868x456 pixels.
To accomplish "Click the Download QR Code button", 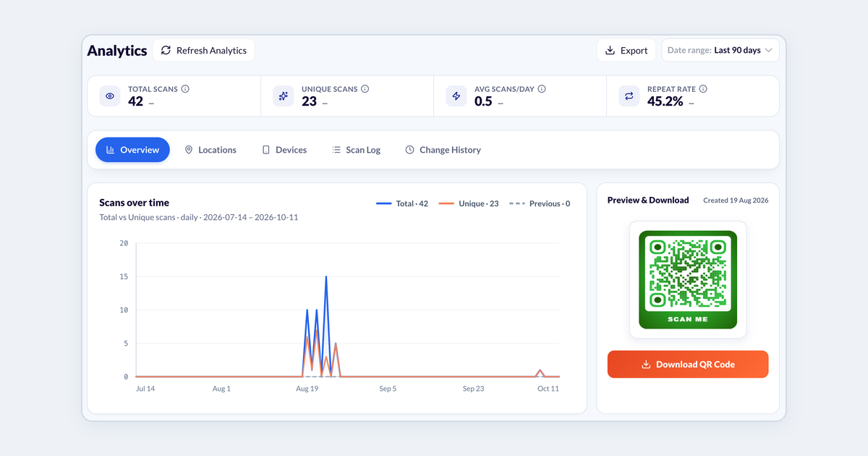I will (688, 365).
